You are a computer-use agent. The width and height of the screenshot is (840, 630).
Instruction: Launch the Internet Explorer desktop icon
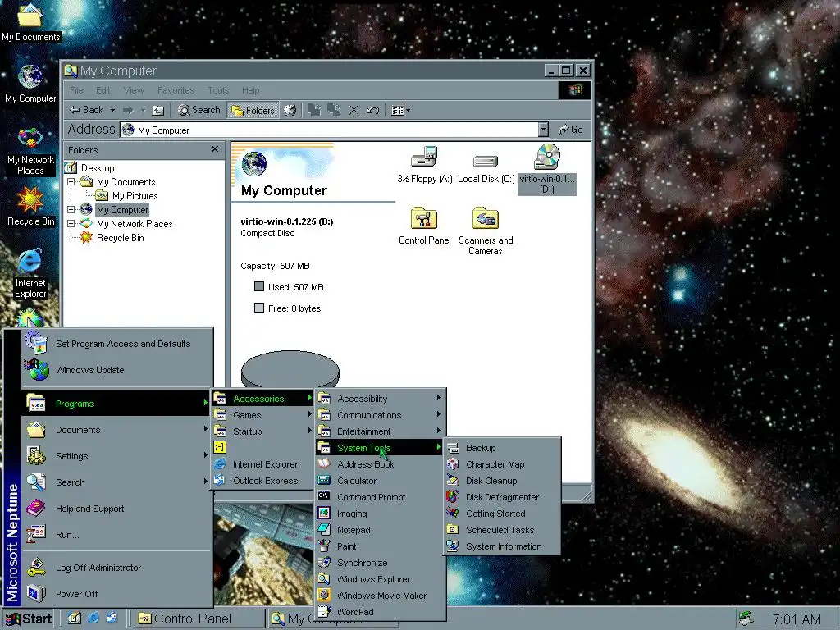point(30,273)
